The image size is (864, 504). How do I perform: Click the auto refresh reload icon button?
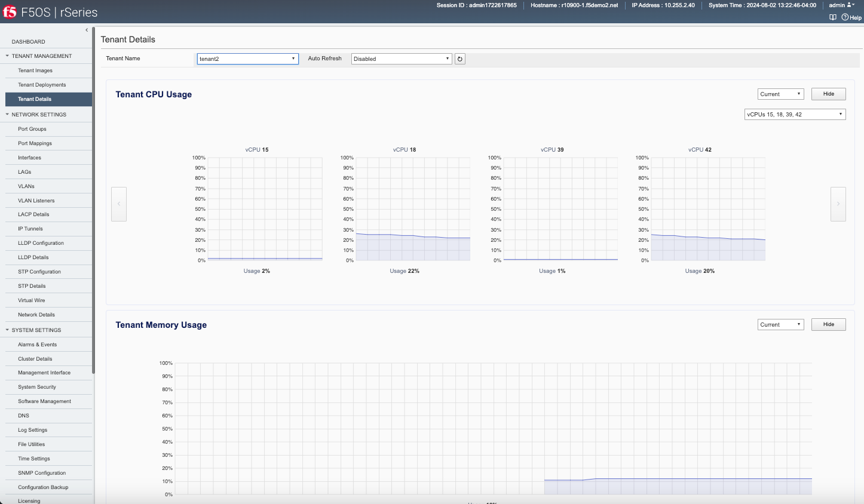[460, 59]
